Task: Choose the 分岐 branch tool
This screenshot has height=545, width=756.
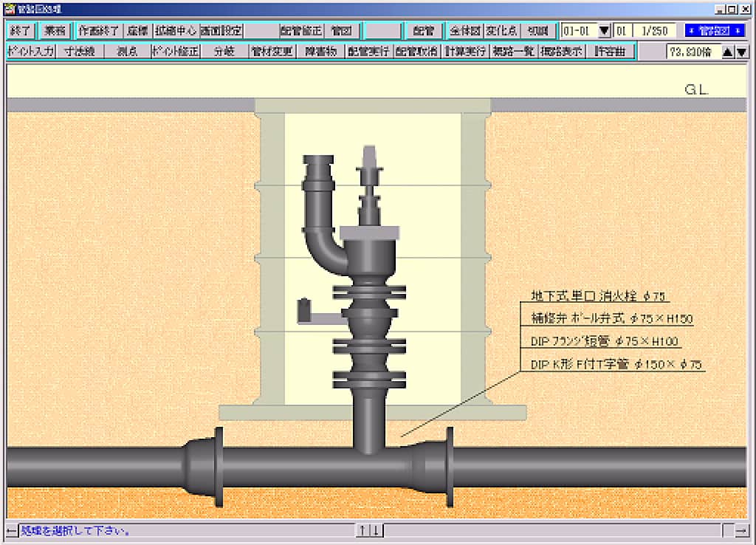Action: tap(224, 52)
